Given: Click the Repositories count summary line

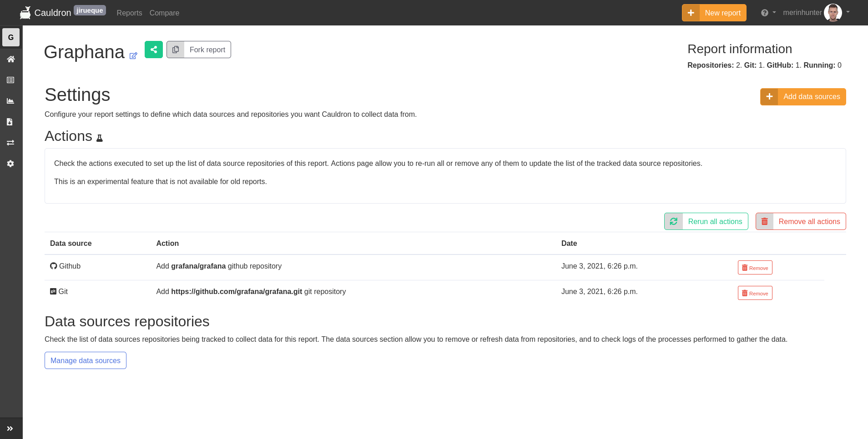Looking at the screenshot, I should pos(764,65).
